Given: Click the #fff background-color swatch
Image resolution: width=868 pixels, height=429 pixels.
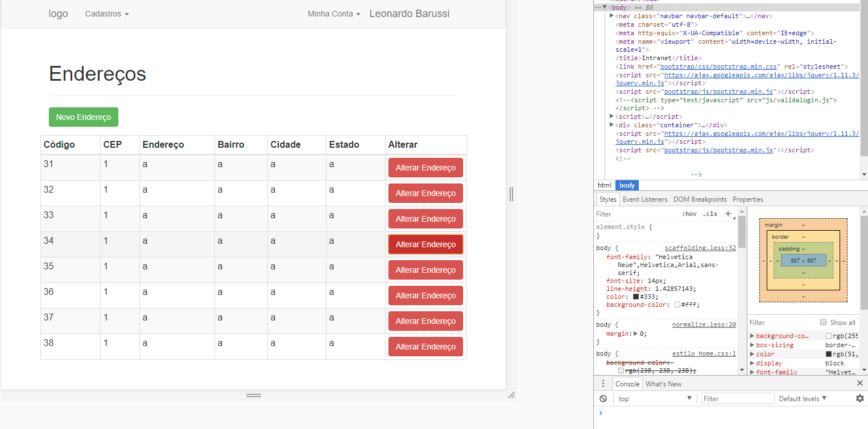Looking at the screenshot, I should coord(677,305).
